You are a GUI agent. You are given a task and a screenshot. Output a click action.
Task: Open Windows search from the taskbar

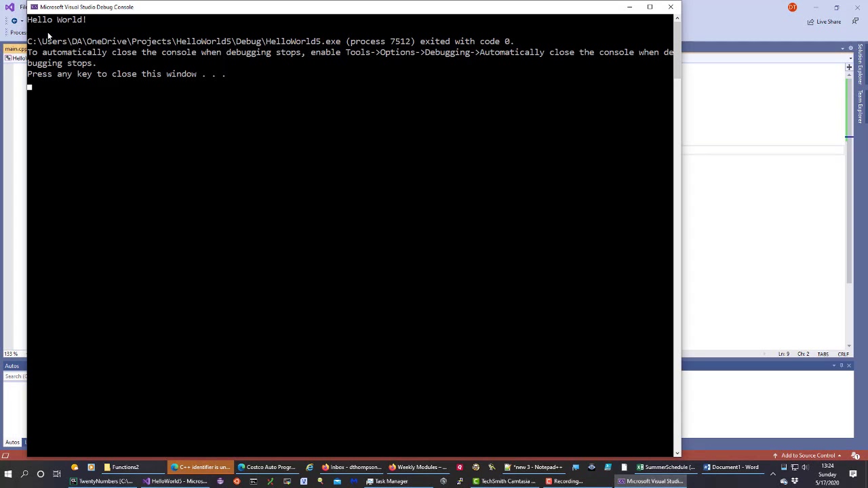tap(24, 474)
